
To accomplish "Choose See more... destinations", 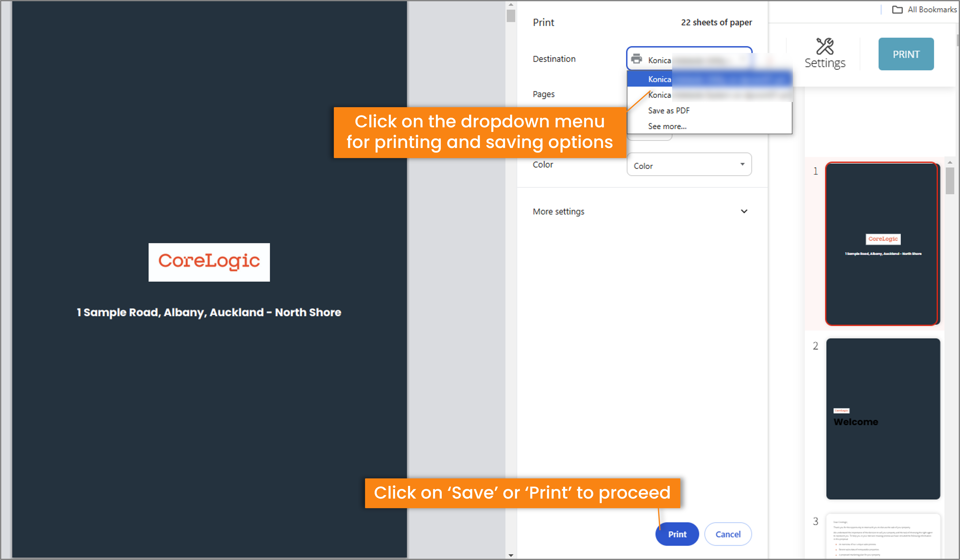I will (x=709, y=126).
